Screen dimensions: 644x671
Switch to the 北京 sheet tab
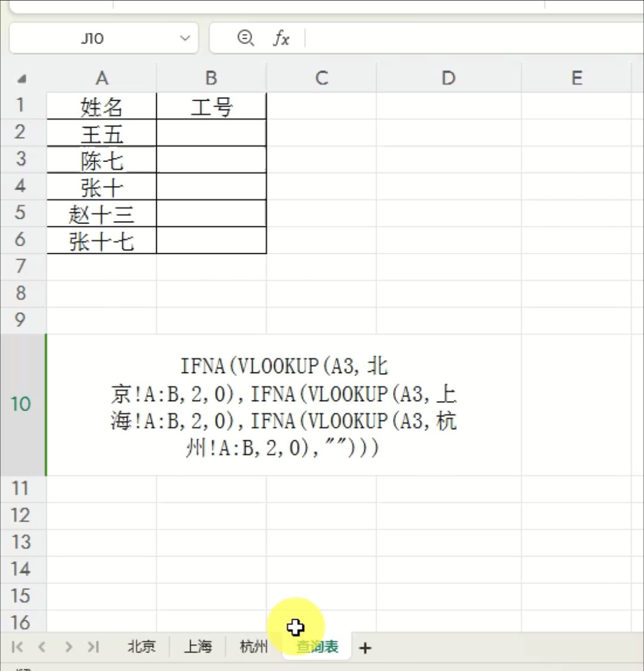click(x=141, y=647)
